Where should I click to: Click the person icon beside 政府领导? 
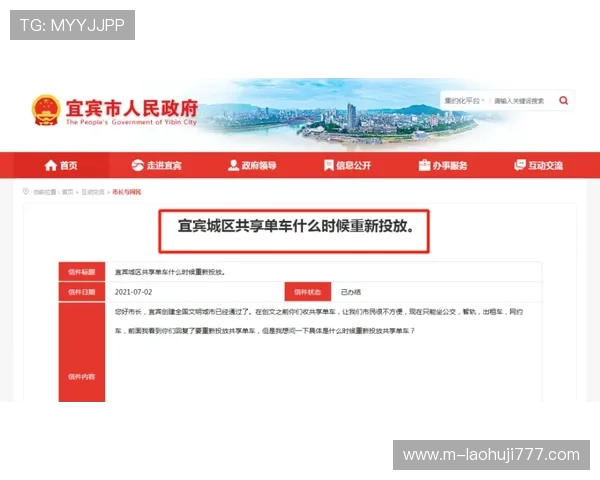(x=233, y=165)
